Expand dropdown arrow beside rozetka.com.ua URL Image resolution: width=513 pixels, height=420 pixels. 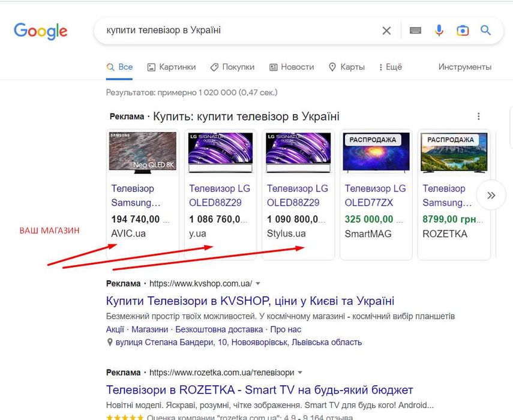click(300, 373)
